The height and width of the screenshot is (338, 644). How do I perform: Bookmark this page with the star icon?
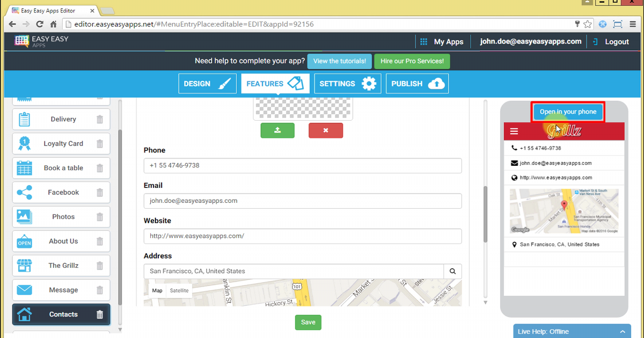coord(588,24)
